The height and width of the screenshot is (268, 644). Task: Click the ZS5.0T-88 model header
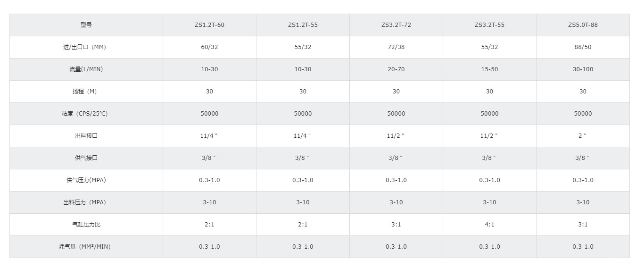tap(583, 25)
